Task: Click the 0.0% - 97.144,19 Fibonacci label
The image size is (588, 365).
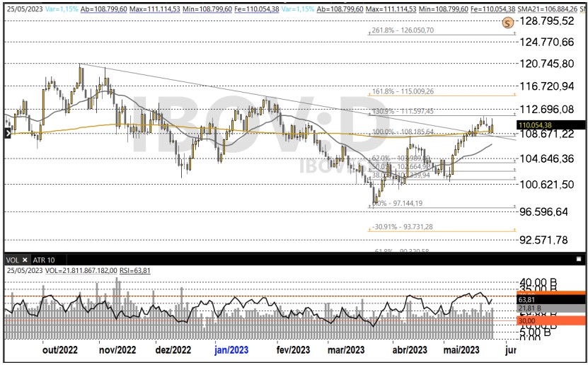Action: coord(398,204)
